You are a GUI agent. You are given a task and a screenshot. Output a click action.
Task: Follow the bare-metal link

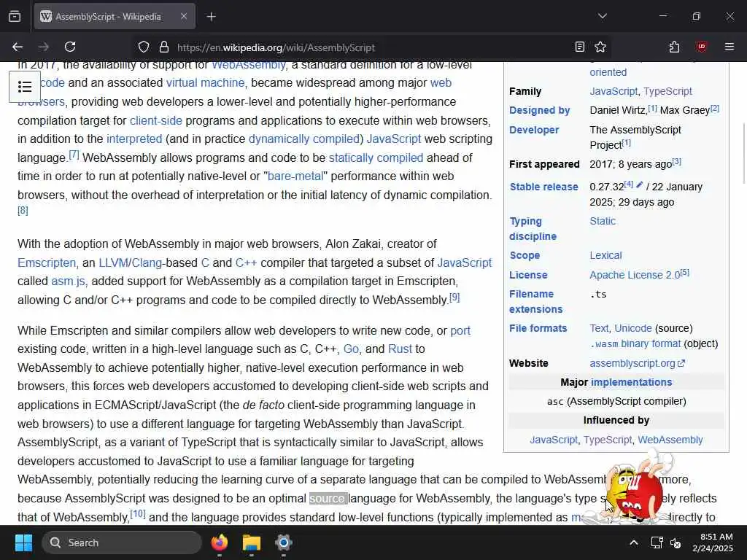[x=295, y=176]
